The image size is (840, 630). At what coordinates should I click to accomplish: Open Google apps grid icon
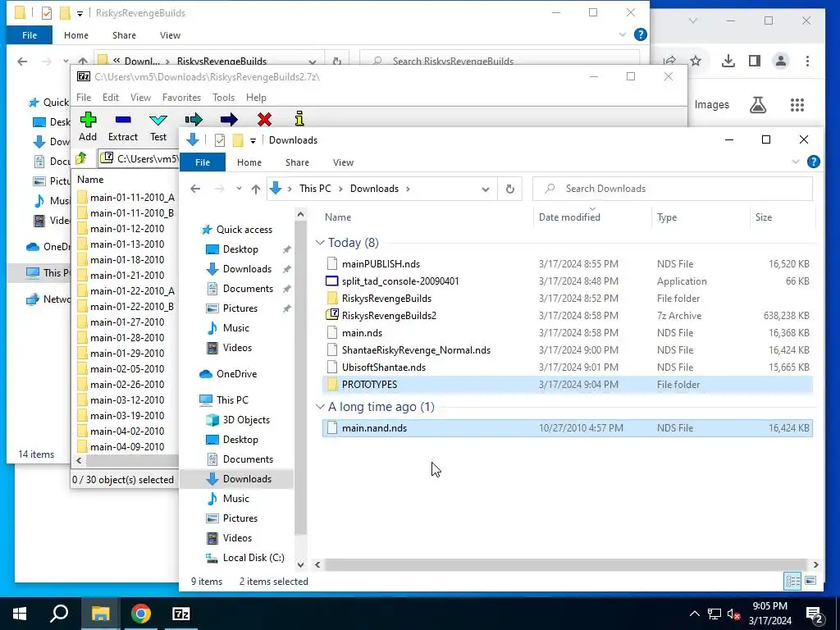point(797,104)
